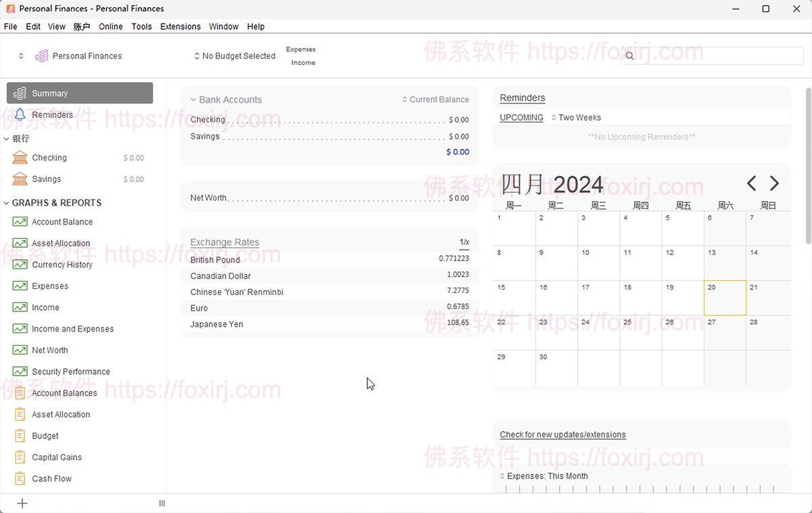Open the Tools menu

pos(141,26)
